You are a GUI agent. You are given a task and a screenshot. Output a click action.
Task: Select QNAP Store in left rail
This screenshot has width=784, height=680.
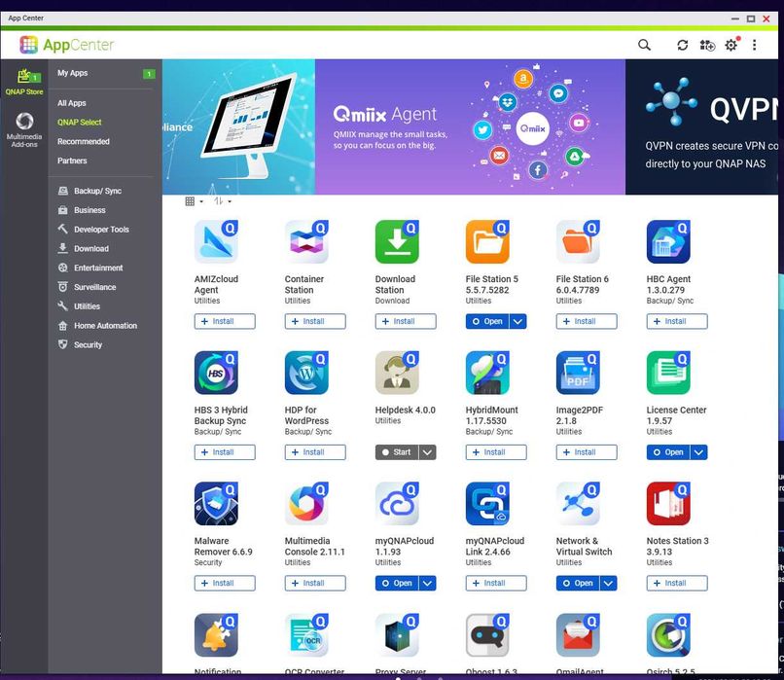[x=24, y=82]
